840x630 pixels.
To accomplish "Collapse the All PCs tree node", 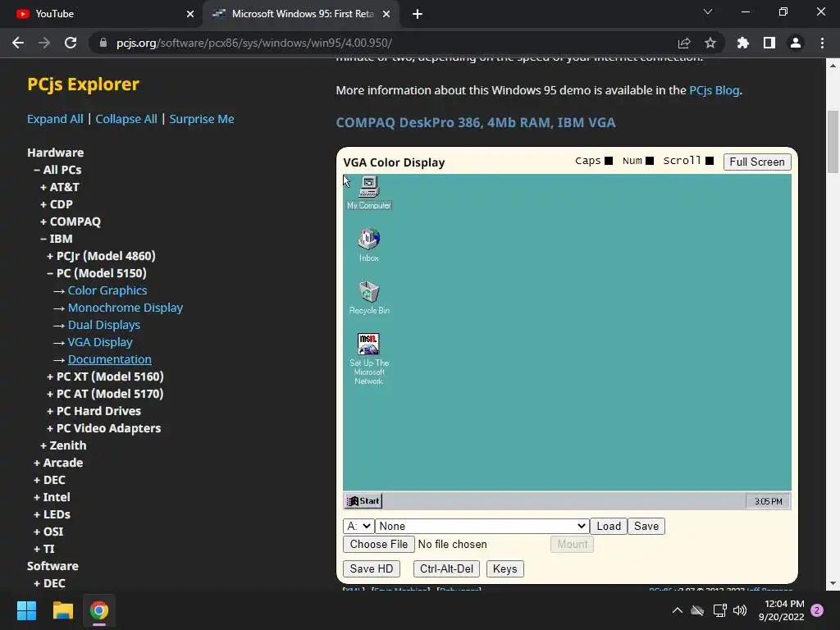I will coord(57,170).
